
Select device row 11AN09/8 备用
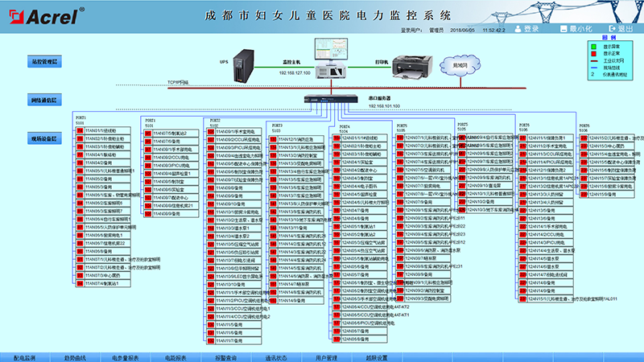pyautogui.click(x=234, y=188)
